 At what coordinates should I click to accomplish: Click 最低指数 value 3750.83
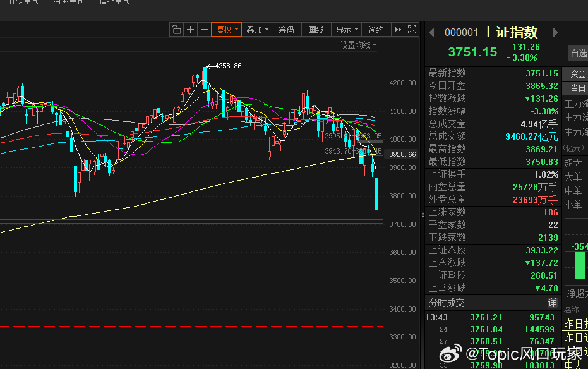[x=541, y=162]
